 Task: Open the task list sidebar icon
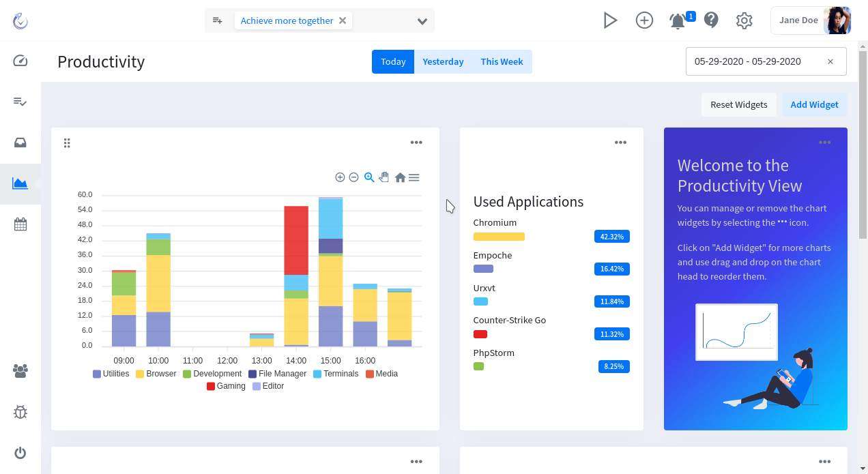[x=20, y=102]
